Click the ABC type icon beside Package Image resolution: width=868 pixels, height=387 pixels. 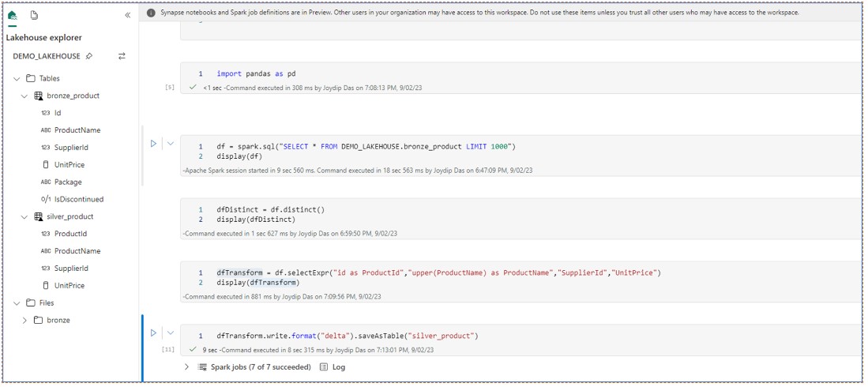point(45,182)
